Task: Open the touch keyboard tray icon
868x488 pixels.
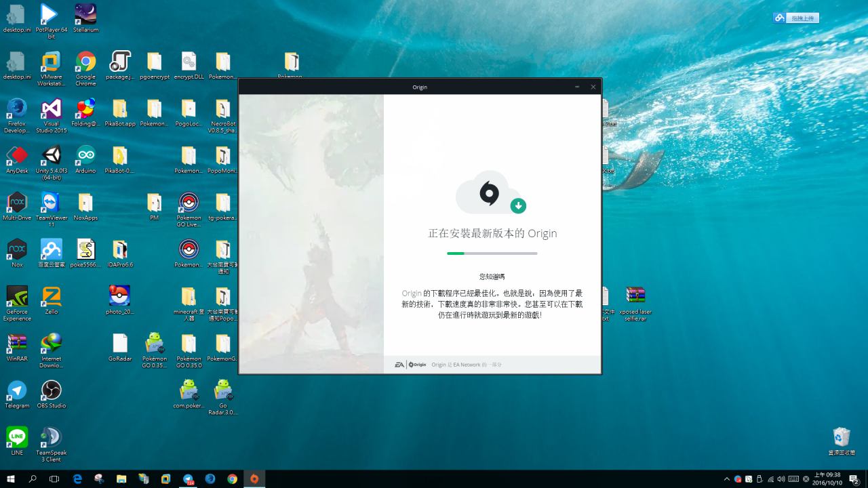Action: 793,479
